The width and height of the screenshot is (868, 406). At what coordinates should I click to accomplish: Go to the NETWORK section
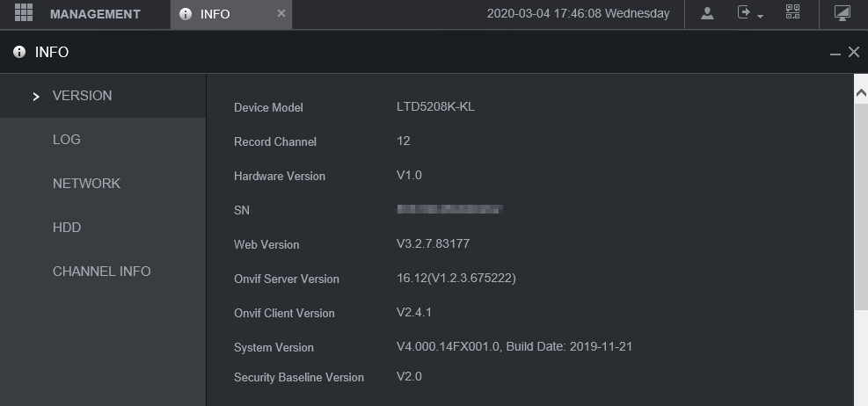(x=86, y=184)
